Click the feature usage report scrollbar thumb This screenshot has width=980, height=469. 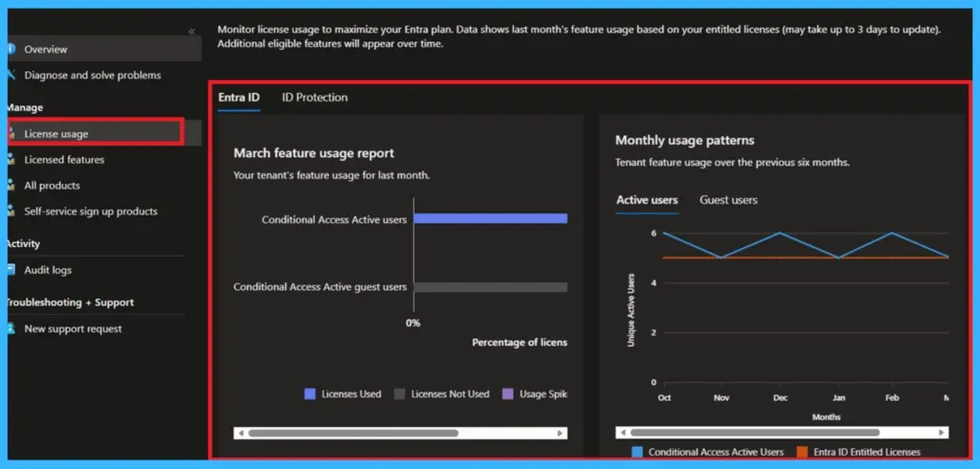pyautogui.click(x=353, y=433)
